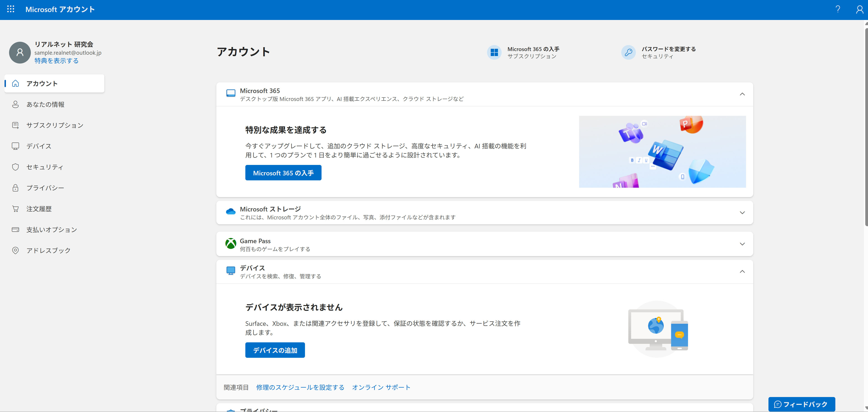The height and width of the screenshot is (412, 868).
Task: Collapse the Microsoft 365 section
Action: pos(742,94)
